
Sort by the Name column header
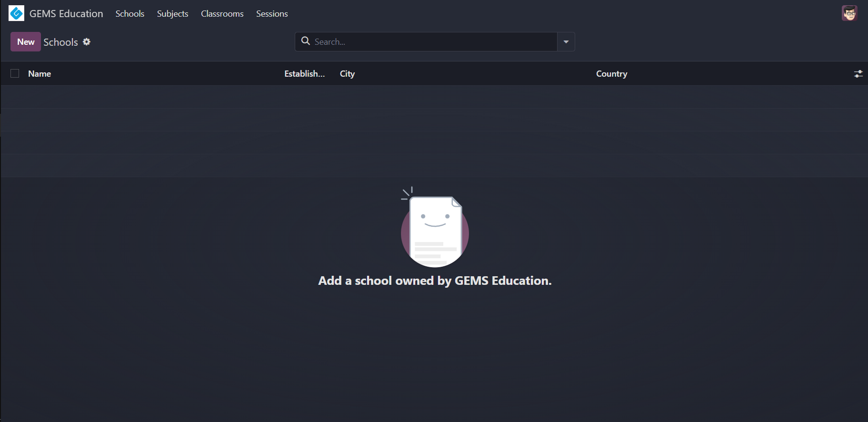coord(40,74)
